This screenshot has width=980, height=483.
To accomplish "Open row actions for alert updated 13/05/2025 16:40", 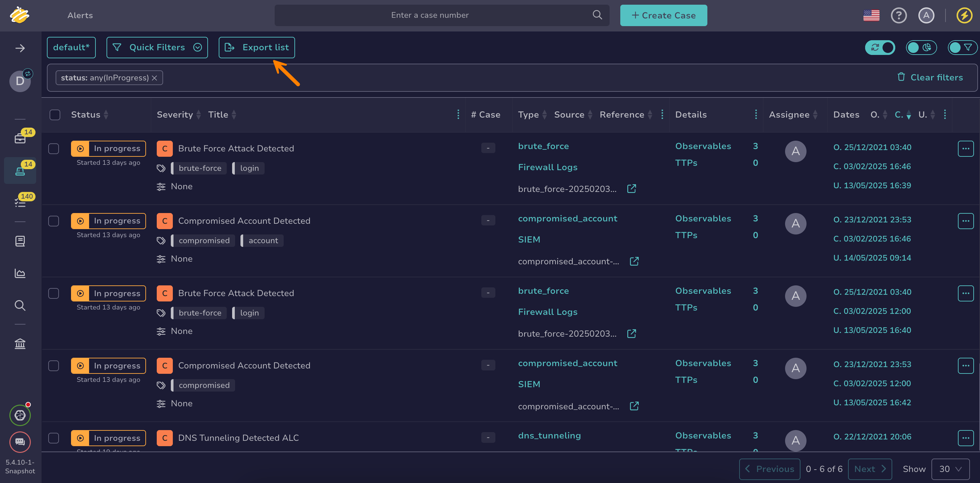I will click(966, 293).
